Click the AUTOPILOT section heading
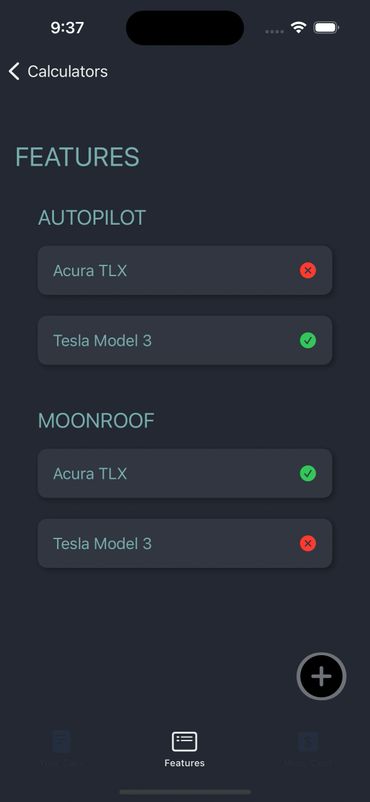 click(92, 218)
